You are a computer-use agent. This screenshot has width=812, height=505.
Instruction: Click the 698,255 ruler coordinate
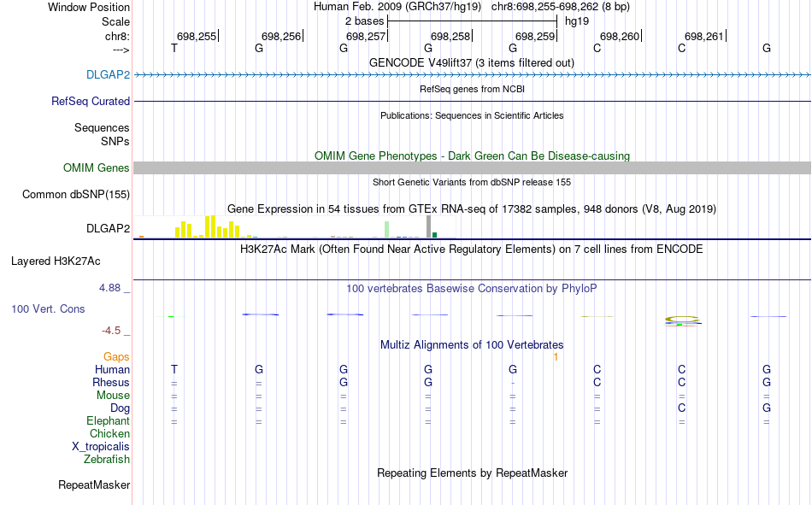click(197, 36)
